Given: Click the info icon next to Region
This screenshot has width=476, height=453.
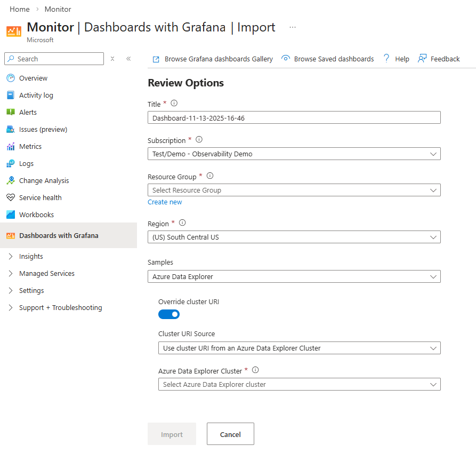Looking at the screenshot, I should click(x=182, y=222).
